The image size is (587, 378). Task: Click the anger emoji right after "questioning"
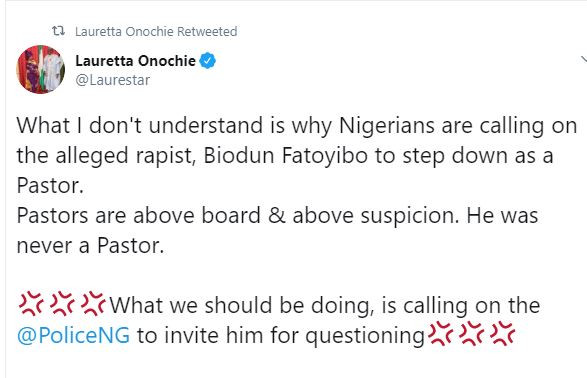(440, 334)
